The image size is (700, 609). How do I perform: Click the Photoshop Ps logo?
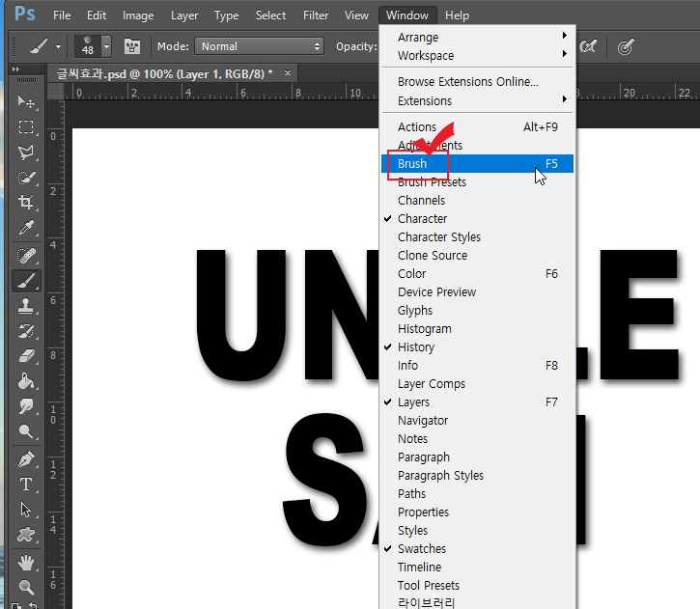[x=24, y=14]
